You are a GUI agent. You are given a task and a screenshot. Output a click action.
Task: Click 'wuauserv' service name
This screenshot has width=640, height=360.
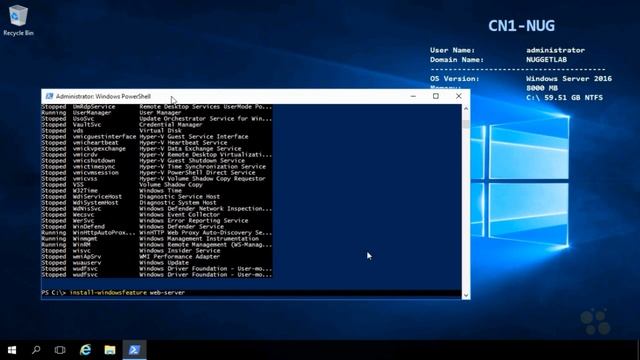click(87, 262)
